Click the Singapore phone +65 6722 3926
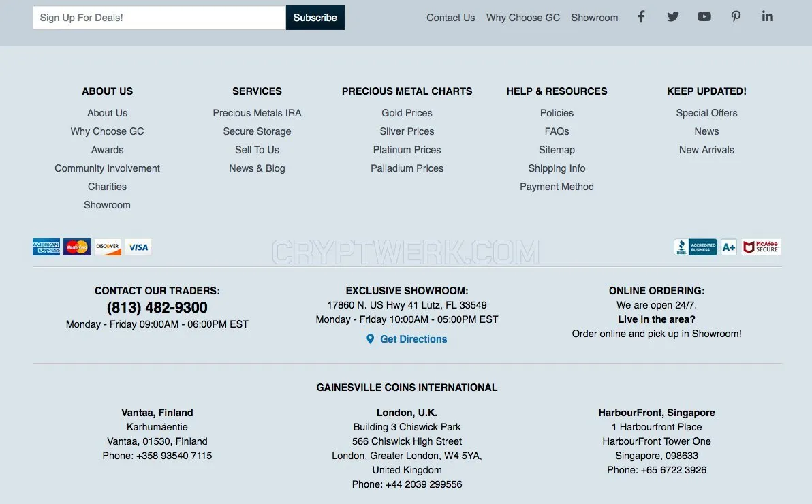812x504 pixels. [x=657, y=470]
